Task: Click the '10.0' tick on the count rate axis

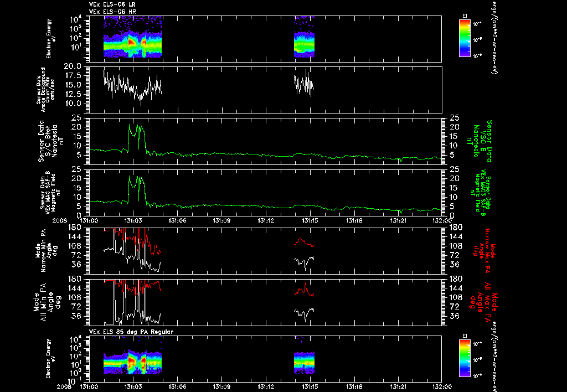Action: coord(73,104)
